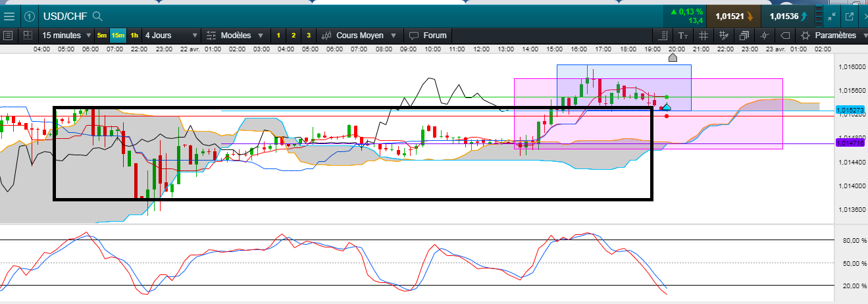Click the search magnifier next to USD/CHF
The height and width of the screenshot is (304, 868).
(x=97, y=15)
